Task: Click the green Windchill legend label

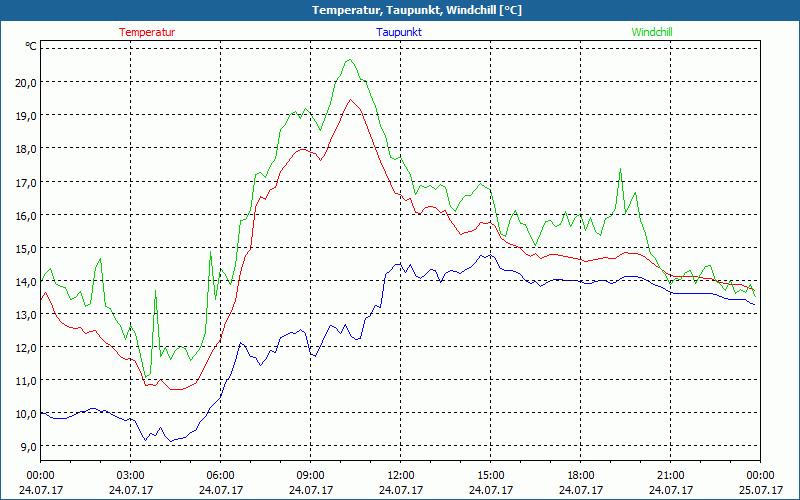Action: coord(652,32)
